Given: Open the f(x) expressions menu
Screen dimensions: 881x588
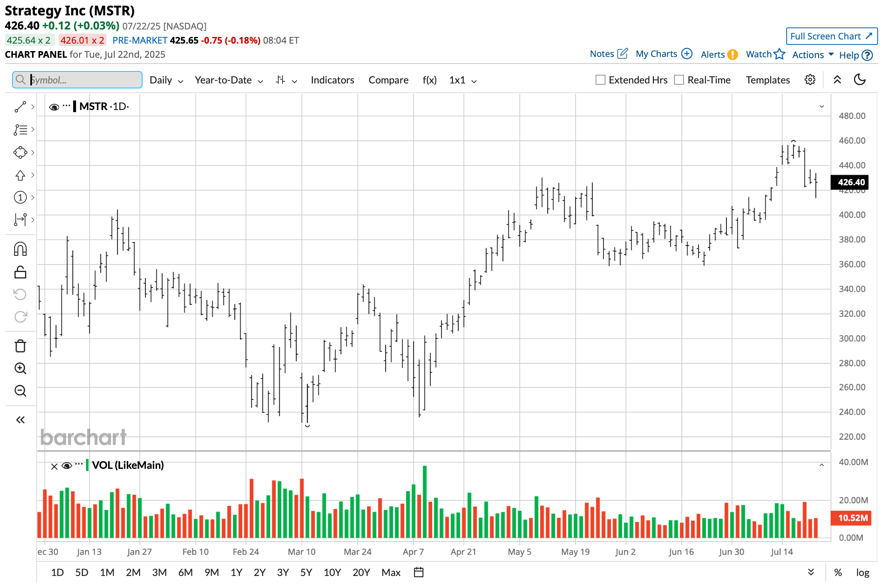Looking at the screenshot, I should pos(429,80).
